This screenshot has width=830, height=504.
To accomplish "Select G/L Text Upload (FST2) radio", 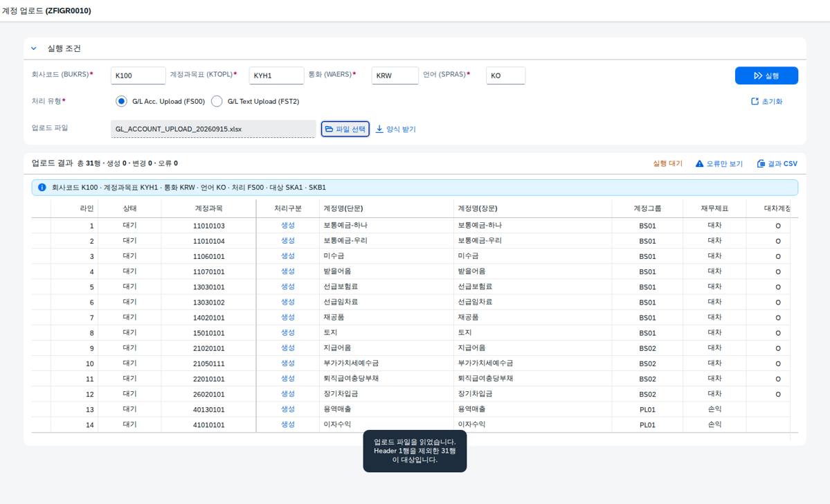I will tap(217, 101).
